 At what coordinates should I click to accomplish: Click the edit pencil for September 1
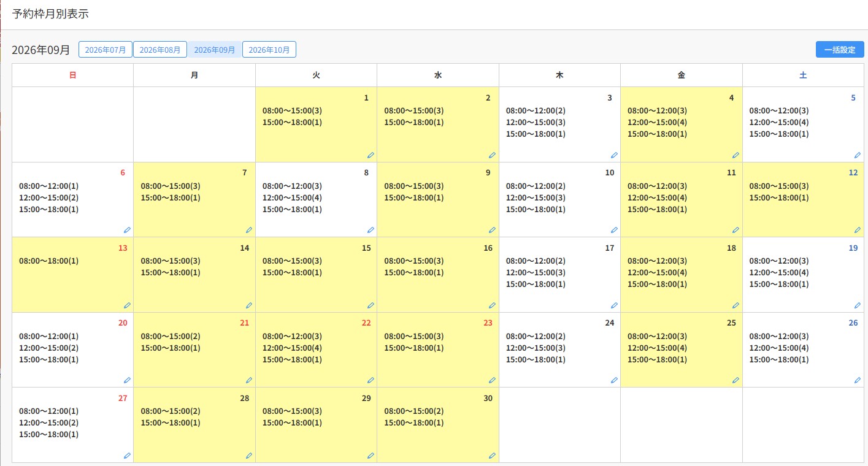[x=371, y=155]
